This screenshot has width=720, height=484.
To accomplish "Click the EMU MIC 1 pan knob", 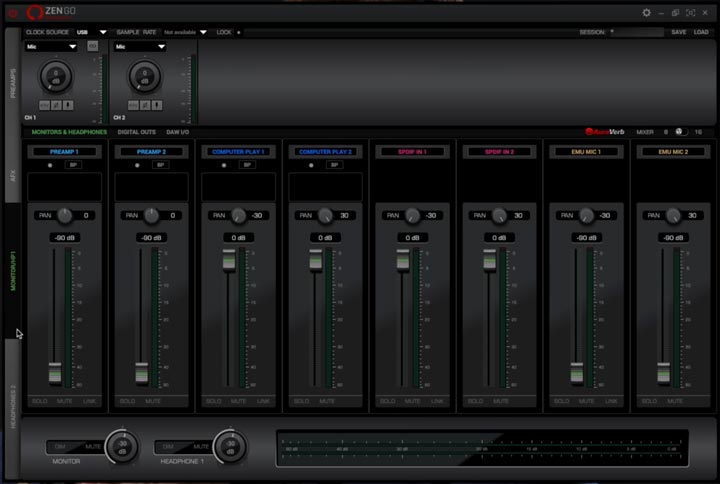I will [586, 215].
